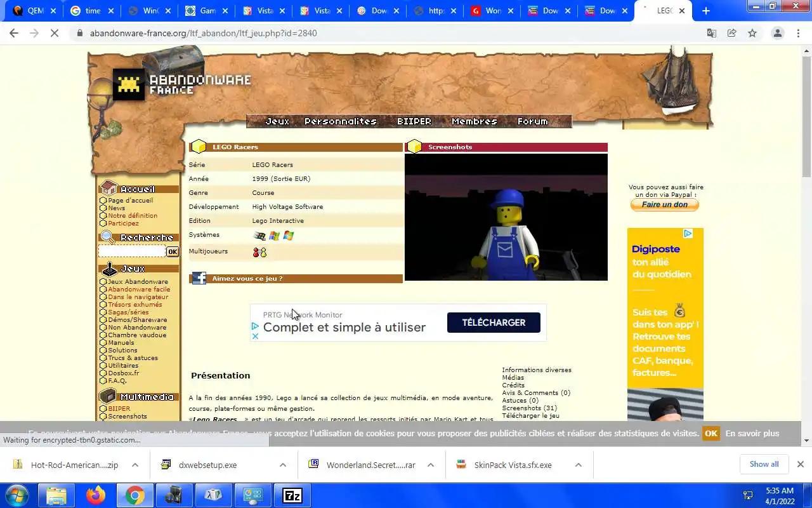
Task: Switch to the 'time' Google tab
Action: (x=93, y=11)
